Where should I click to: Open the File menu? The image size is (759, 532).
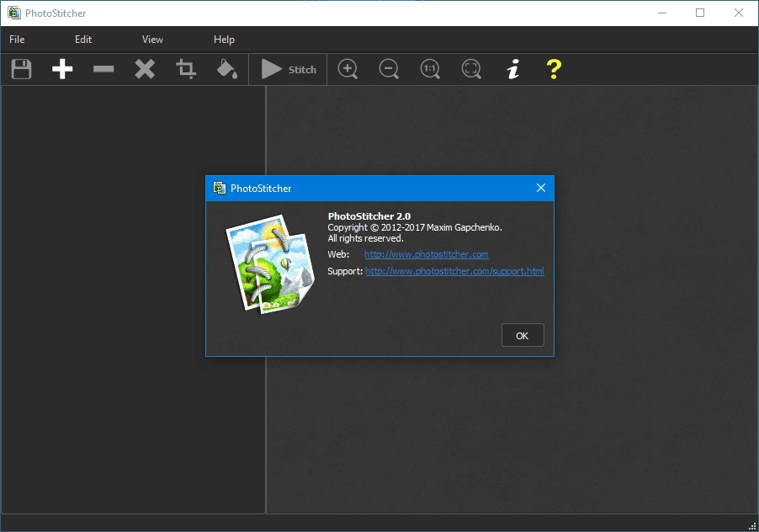pos(17,40)
